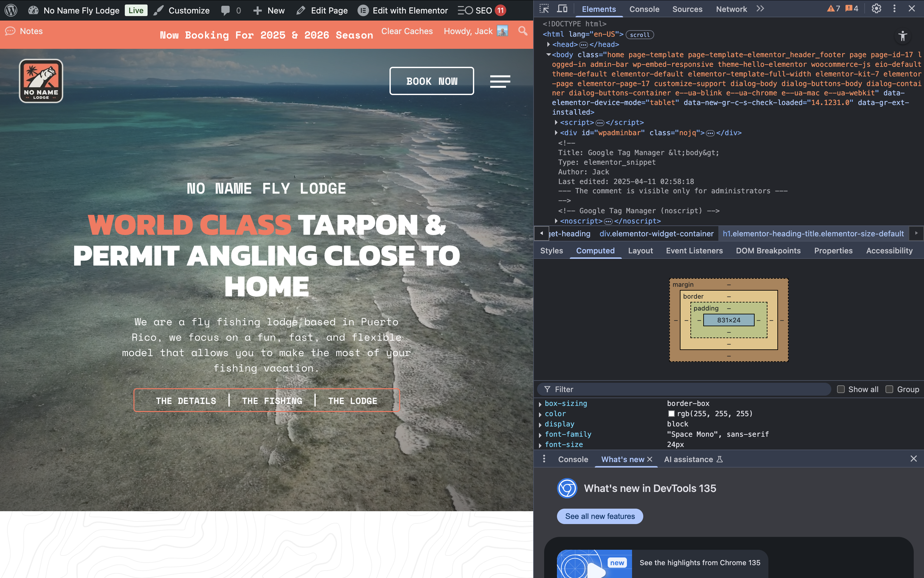Screen dimensions: 924x578
Task: Open Customize with the brush icon
Action: pyautogui.click(x=181, y=10)
